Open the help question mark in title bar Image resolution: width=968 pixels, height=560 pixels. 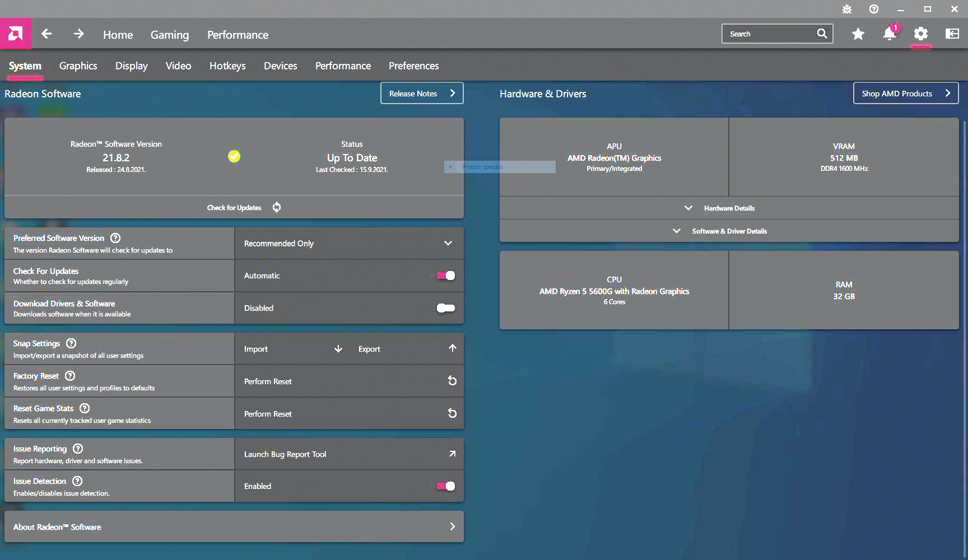coord(874,9)
